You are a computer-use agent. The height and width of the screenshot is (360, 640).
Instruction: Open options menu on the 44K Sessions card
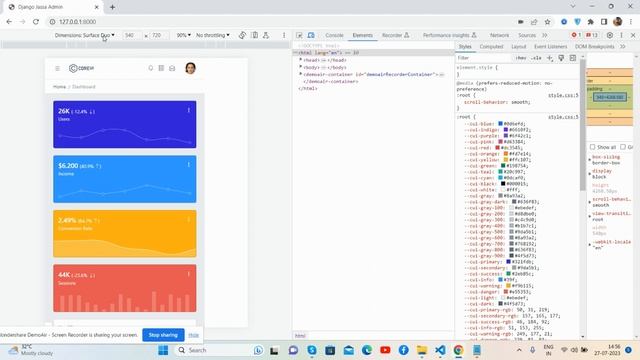189,274
